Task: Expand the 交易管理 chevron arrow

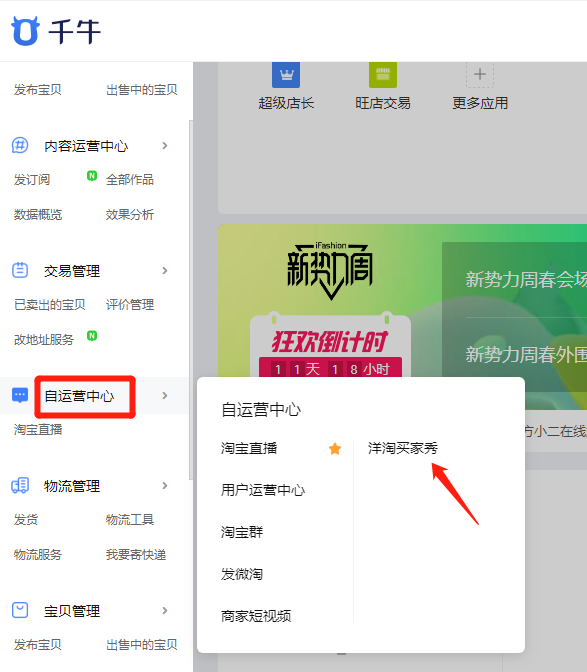Action: point(165,270)
